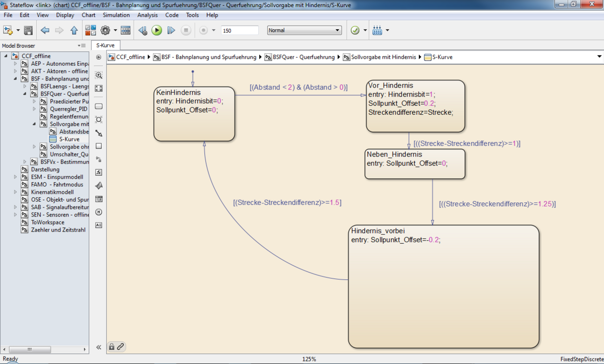The width and height of the screenshot is (604, 364).
Task: Run the simulation with the green play button
Action: tap(157, 31)
